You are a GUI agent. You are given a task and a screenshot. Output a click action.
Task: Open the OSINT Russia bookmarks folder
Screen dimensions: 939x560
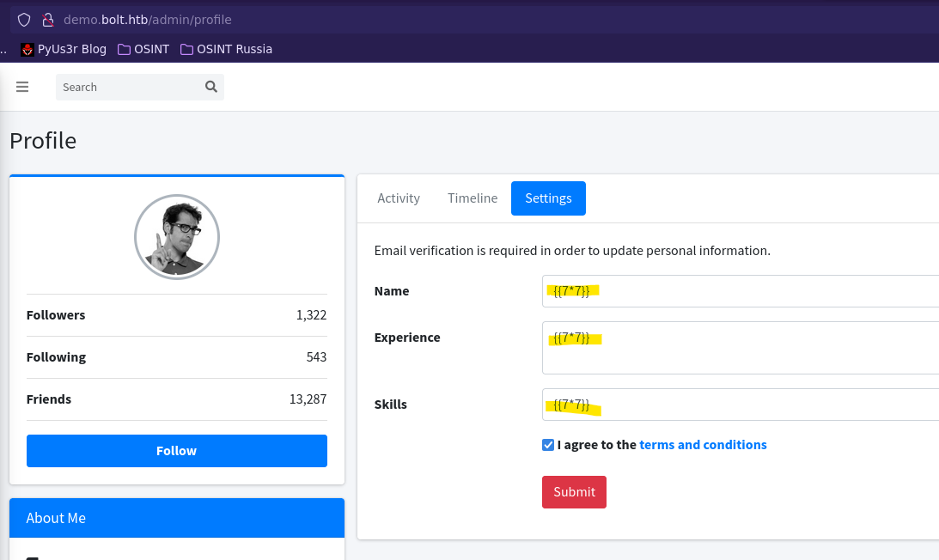[226, 49]
